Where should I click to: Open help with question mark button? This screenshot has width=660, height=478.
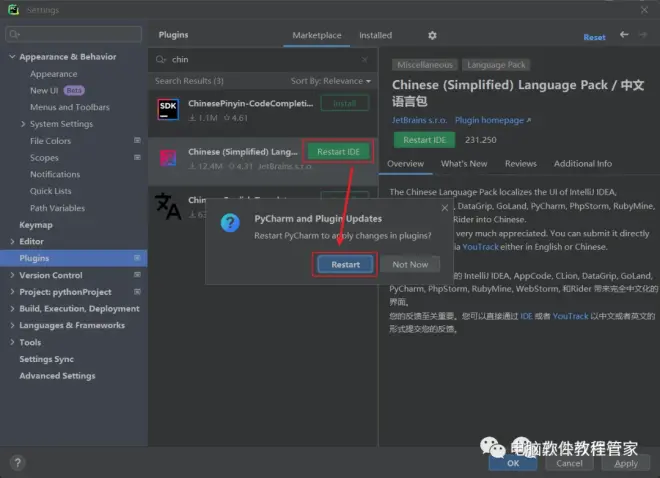coord(17,463)
